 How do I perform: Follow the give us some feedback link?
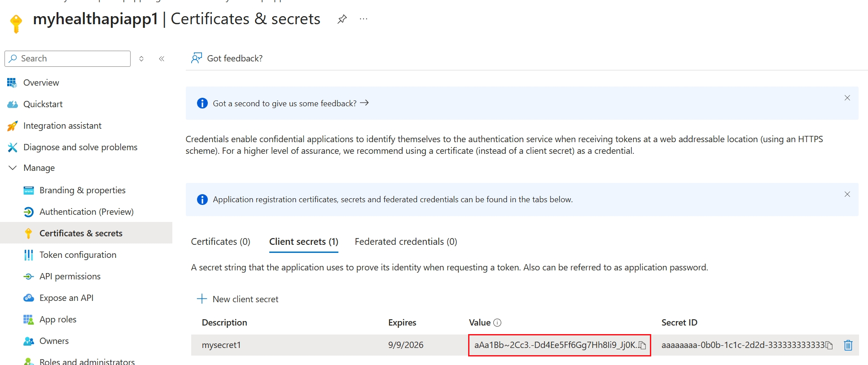point(290,104)
